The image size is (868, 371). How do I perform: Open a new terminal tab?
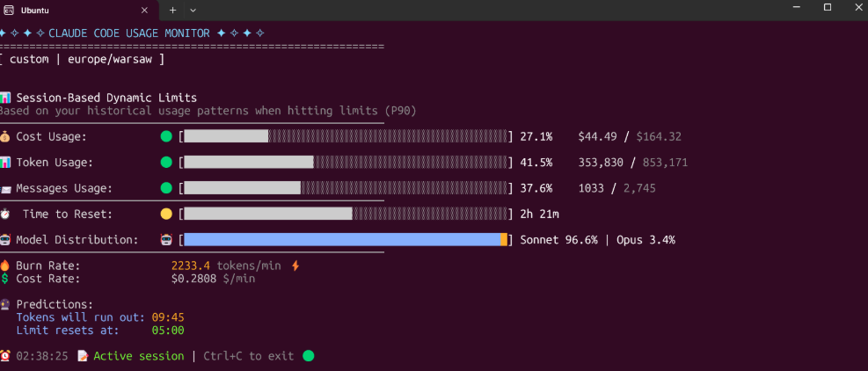pos(172,10)
